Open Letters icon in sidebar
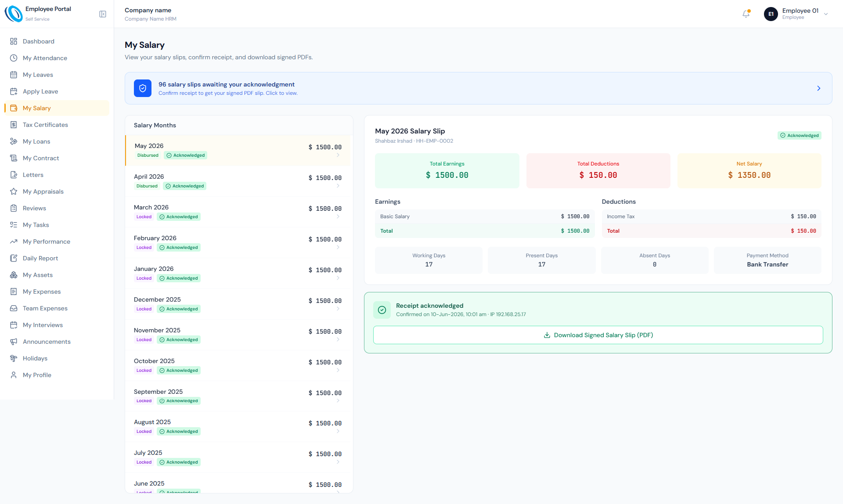Screen dimensions: 843x504 click(x=14, y=175)
